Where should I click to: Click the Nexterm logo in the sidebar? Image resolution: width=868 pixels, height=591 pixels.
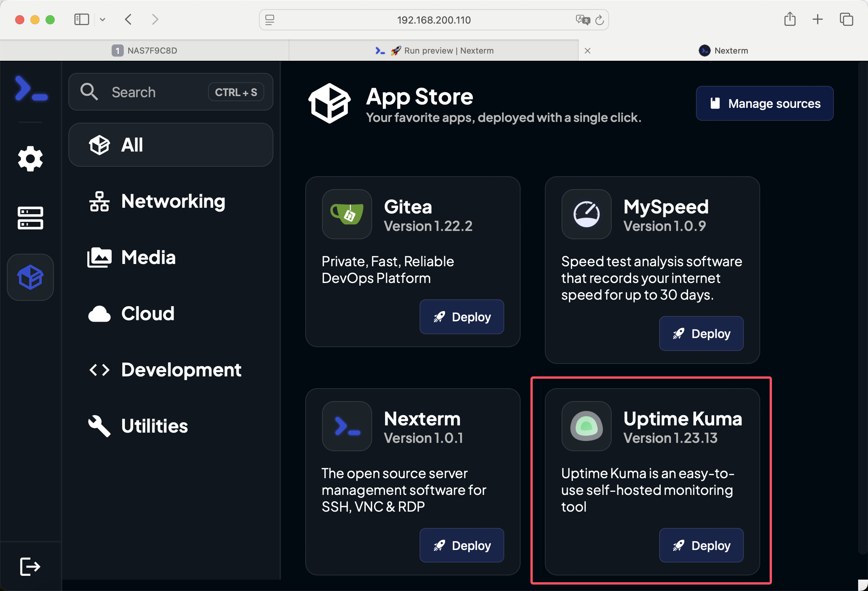pos(31,89)
